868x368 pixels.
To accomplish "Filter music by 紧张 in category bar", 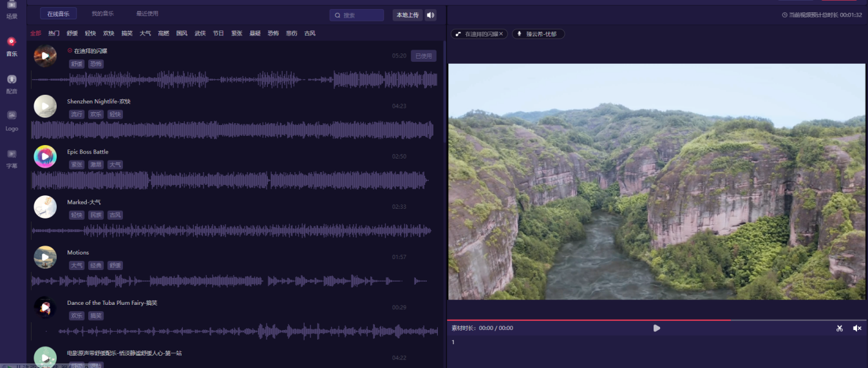I will pos(237,33).
